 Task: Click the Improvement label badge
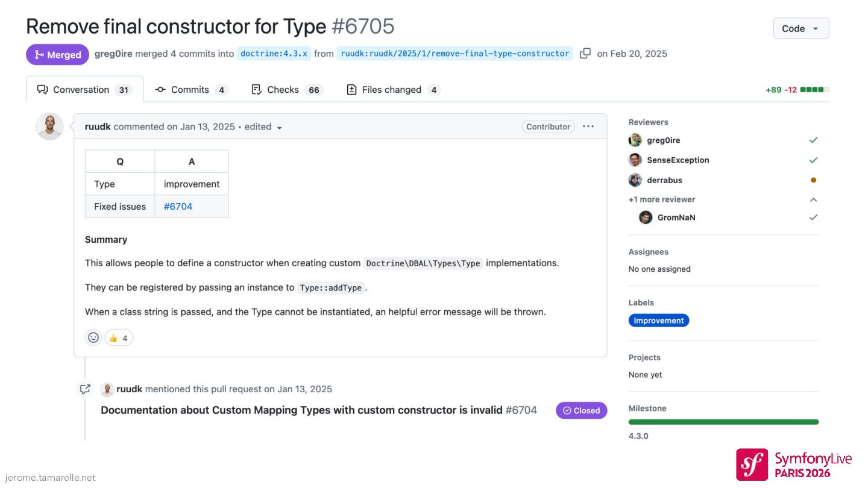click(658, 321)
